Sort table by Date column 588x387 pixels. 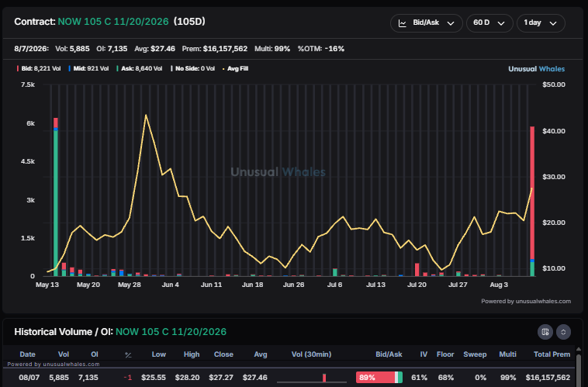tap(27, 354)
